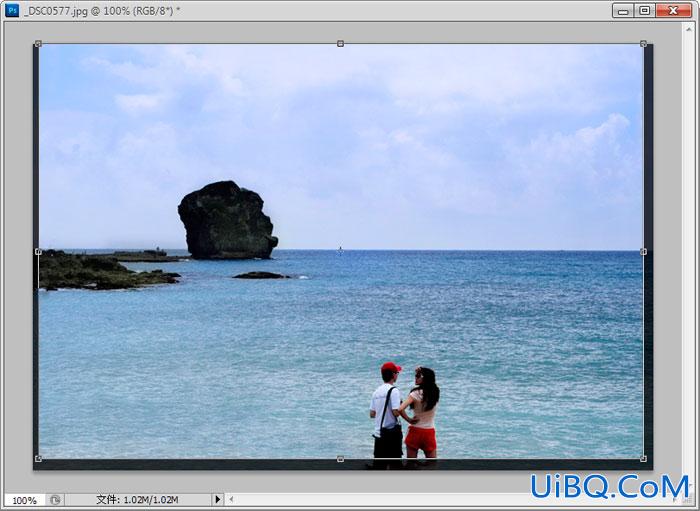
Task: Click the vertical scrollbar up arrow
Action: point(688,28)
